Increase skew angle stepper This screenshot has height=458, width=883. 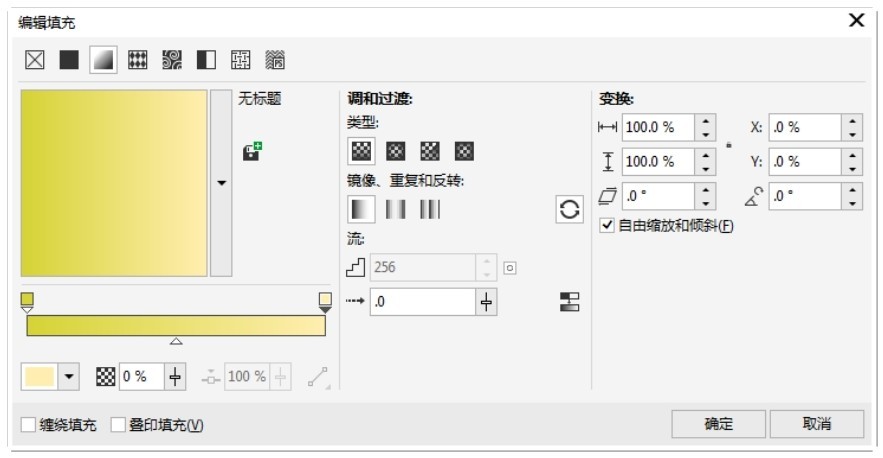pos(706,189)
